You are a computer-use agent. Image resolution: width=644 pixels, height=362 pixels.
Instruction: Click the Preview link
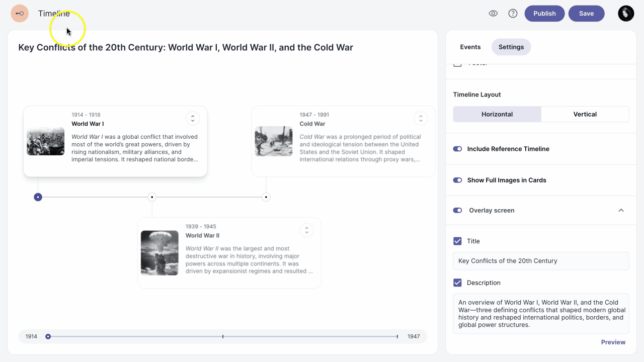pos(613,342)
